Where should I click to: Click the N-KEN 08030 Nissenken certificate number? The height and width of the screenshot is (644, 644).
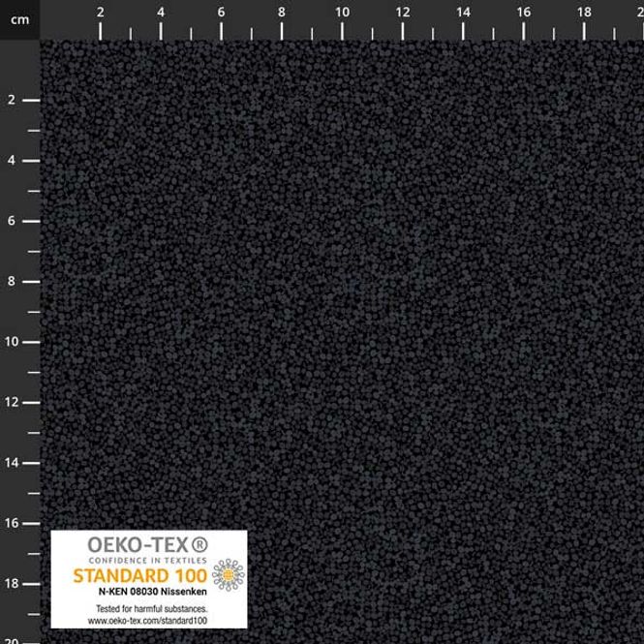[x=152, y=592]
